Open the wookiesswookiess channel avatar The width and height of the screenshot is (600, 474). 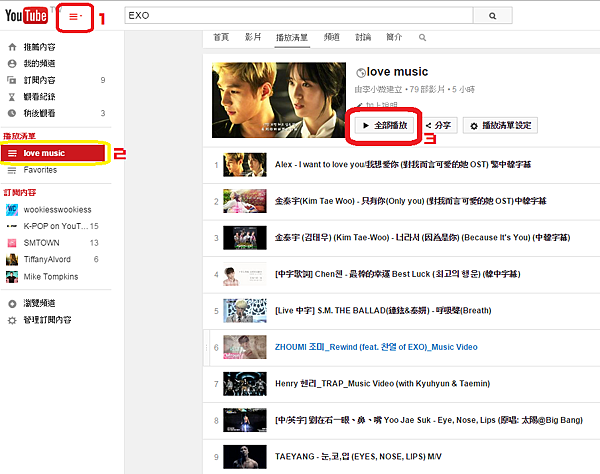click(x=12, y=210)
